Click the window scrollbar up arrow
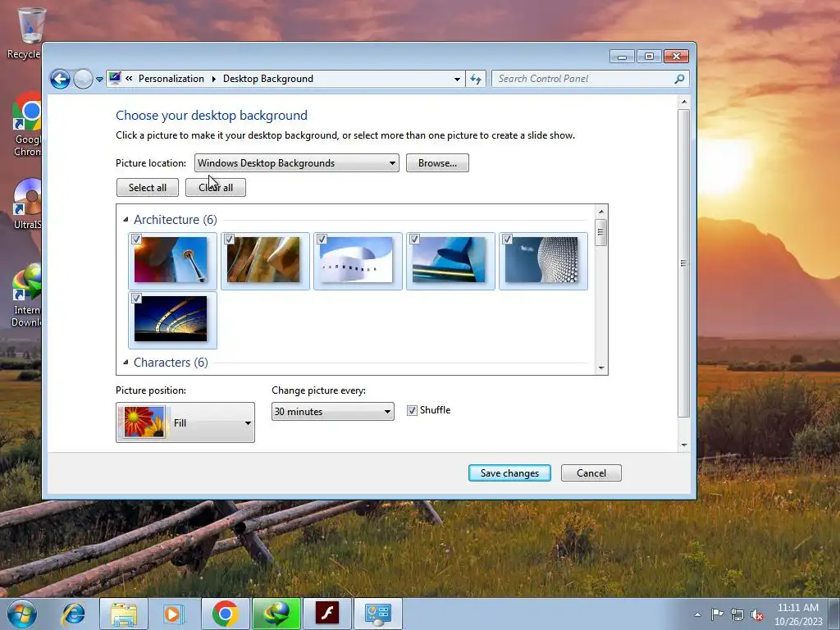Image resolution: width=840 pixels, height=630 pixels. click(683, 102)
